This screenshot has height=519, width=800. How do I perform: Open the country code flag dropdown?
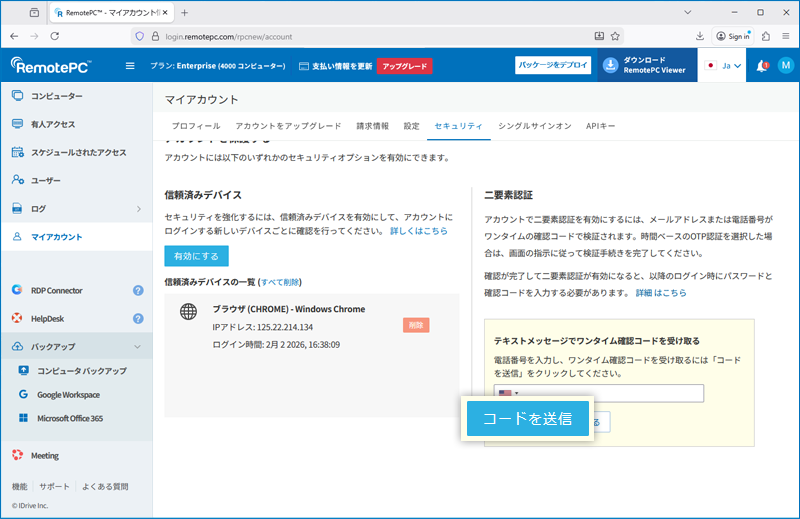(509, 393)
